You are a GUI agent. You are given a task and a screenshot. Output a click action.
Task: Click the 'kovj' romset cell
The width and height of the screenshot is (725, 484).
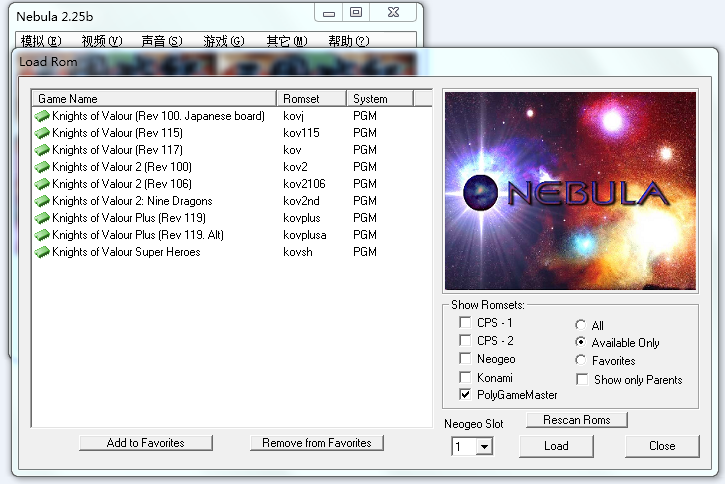click(293, 116)
